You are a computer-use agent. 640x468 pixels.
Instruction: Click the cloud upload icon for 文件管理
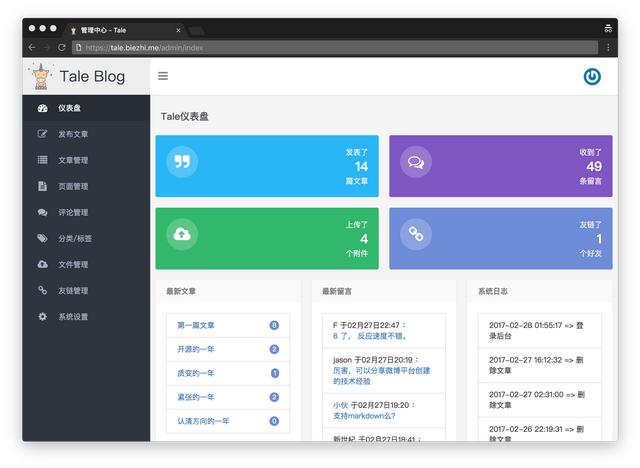pos(42,264)
